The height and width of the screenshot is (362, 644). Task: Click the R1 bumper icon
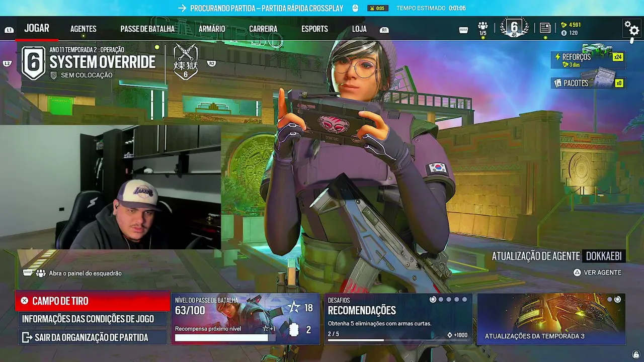pos(384,30)
